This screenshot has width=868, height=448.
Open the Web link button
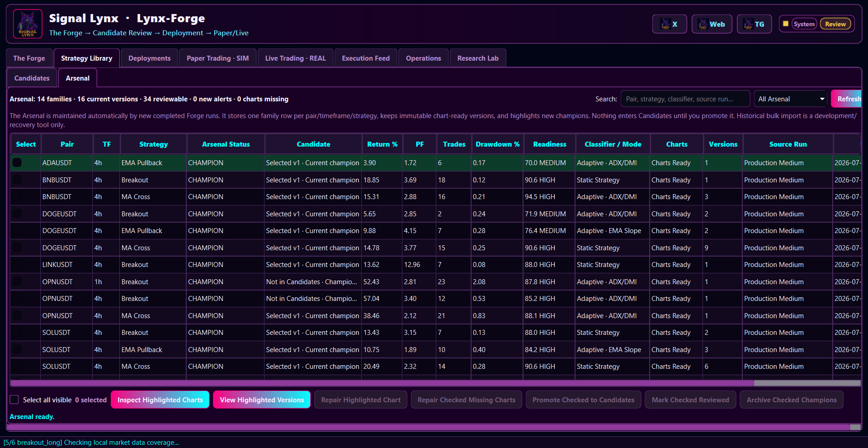(712, 24)
